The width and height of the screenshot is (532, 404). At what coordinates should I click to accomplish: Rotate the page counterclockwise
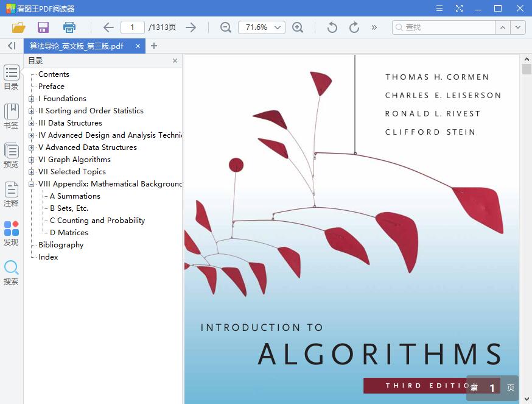point(332,27)
